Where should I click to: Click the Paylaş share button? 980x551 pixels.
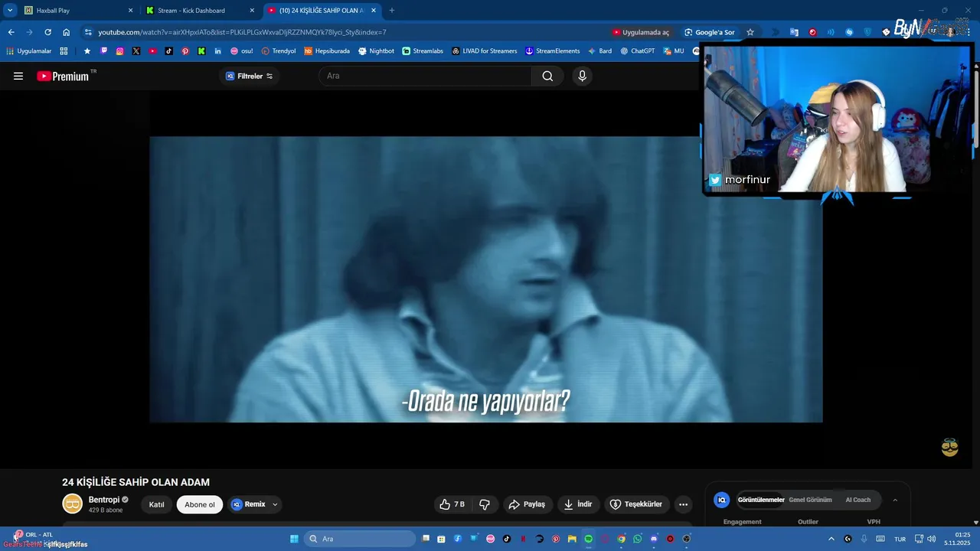coord(527,504)
